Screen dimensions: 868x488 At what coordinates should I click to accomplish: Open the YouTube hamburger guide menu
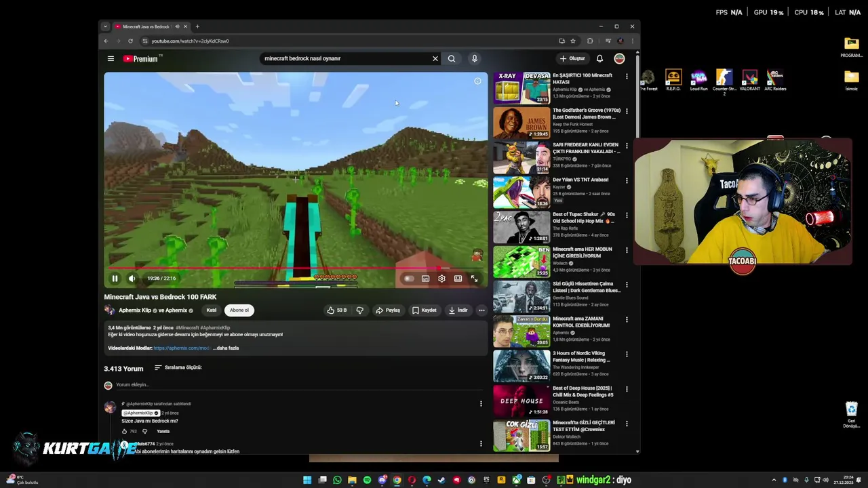point(111,59)
